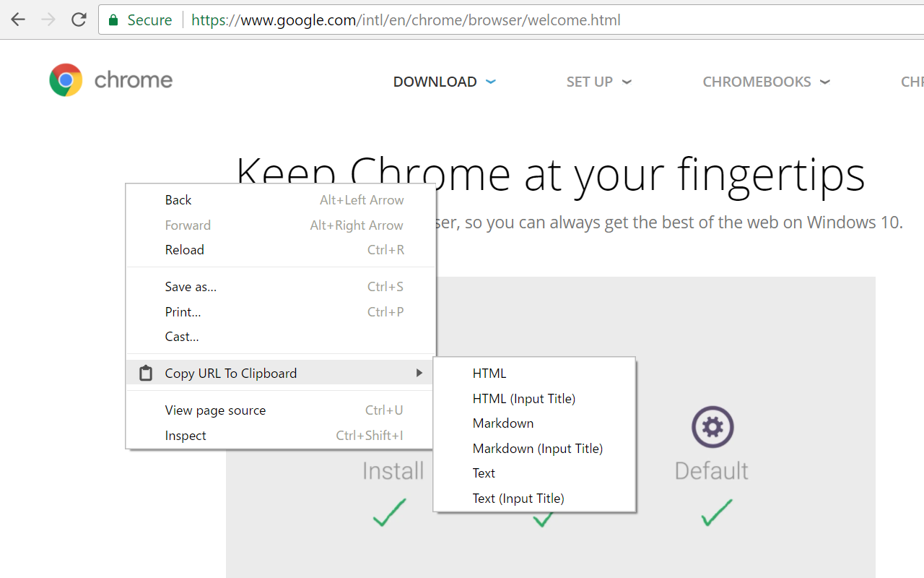Viewport: 924px width, 578px height.
Task: Click the chrome wordmark text
Action: tap(134, 80)
